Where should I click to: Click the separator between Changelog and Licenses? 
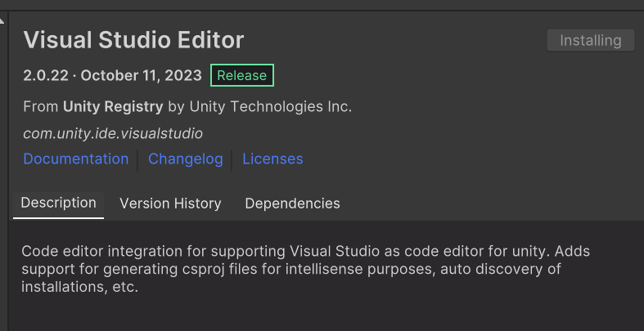[232, 159]
